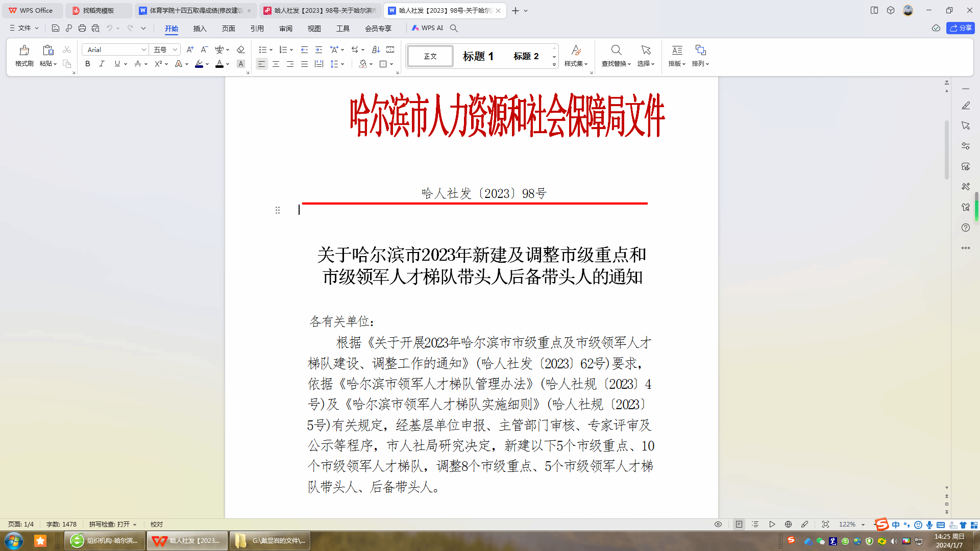Screen dimensions: 980x551
Task: Click the Increase indent icon
Action: point(318,49)
